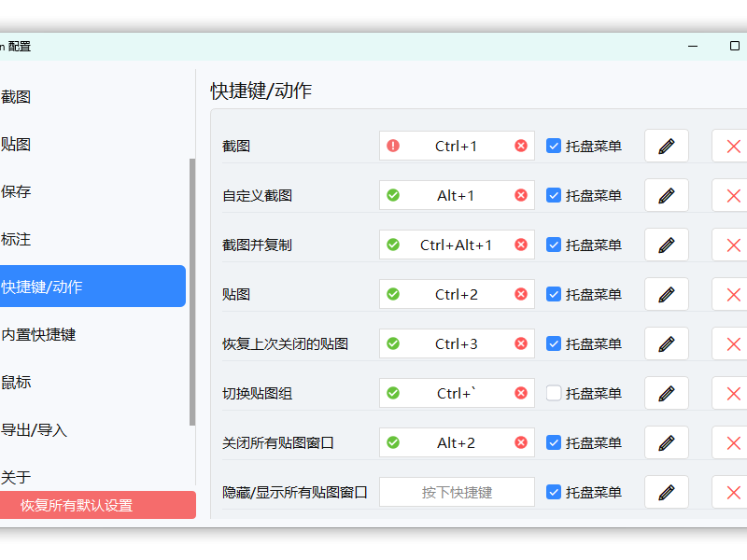This screenshot has width=747, height=560.
Task: Click the green check status beside Ctrl+`
Action: pos(393,393)
